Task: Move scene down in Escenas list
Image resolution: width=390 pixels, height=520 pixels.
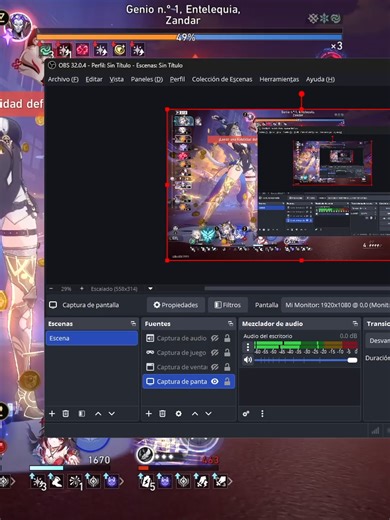Action: tap(112, 414)
